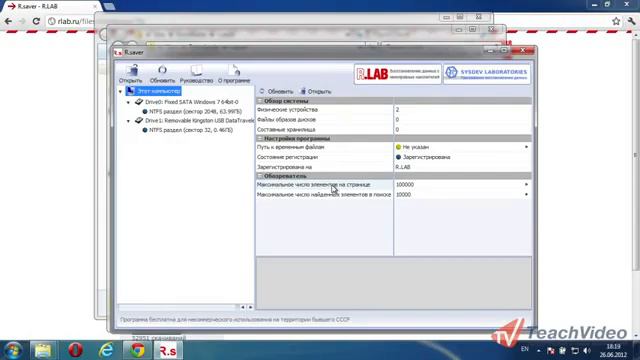Viewport: 640px width, 360px height.
Task: Collapse the Drive0 tree node
Action: pos(129,102)
